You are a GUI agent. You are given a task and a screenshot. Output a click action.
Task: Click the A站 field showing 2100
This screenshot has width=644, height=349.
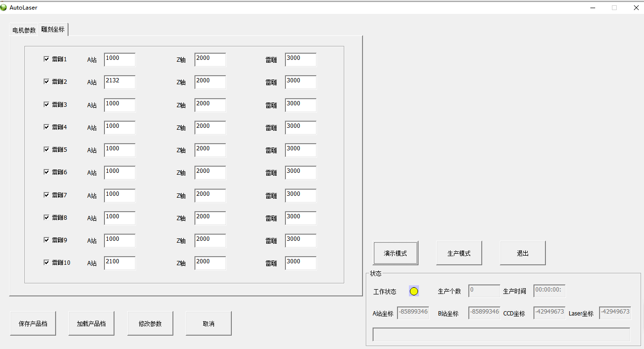click(120, 263)
